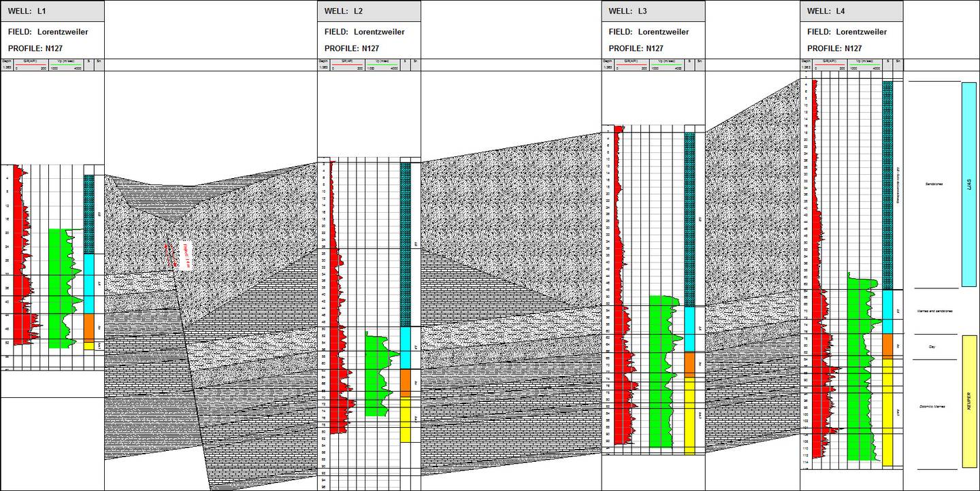Image resolution: width=980 pixels, height=491 pixels.
Task: Toggle the yellow KEUPER stratigraphic bar in the legend
Action: click(966, 401)
